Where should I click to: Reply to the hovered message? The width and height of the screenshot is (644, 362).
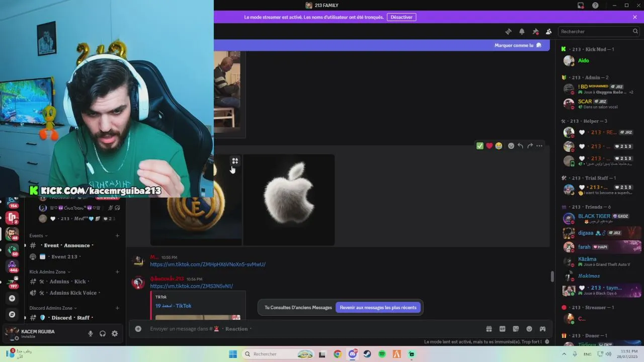pos(520,146)
